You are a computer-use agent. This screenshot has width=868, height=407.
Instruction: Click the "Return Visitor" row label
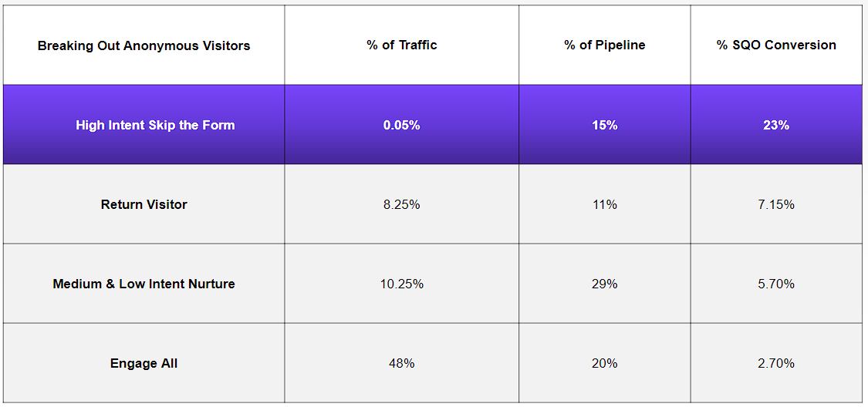[144, 204]
